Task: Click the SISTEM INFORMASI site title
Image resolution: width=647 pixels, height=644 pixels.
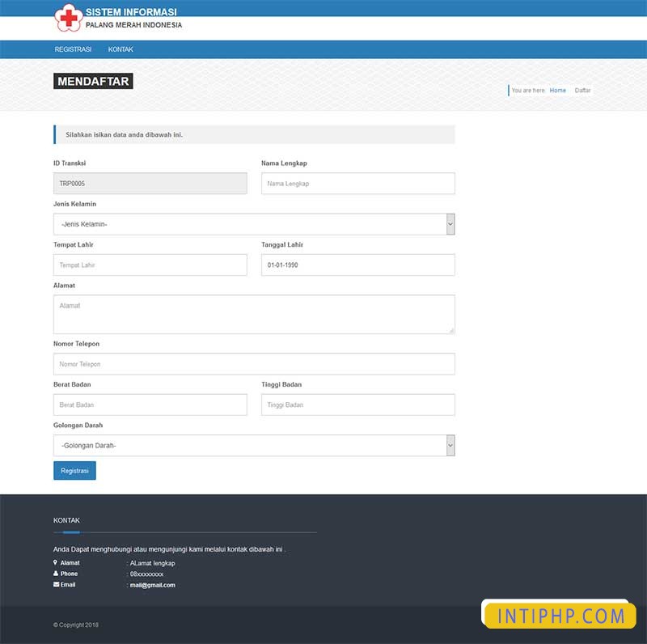Action: tap(131, 12)
